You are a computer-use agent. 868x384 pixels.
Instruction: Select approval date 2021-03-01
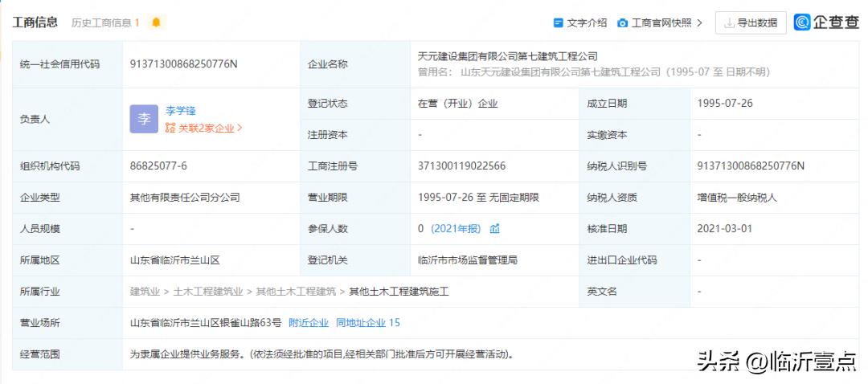click(725, 228)
